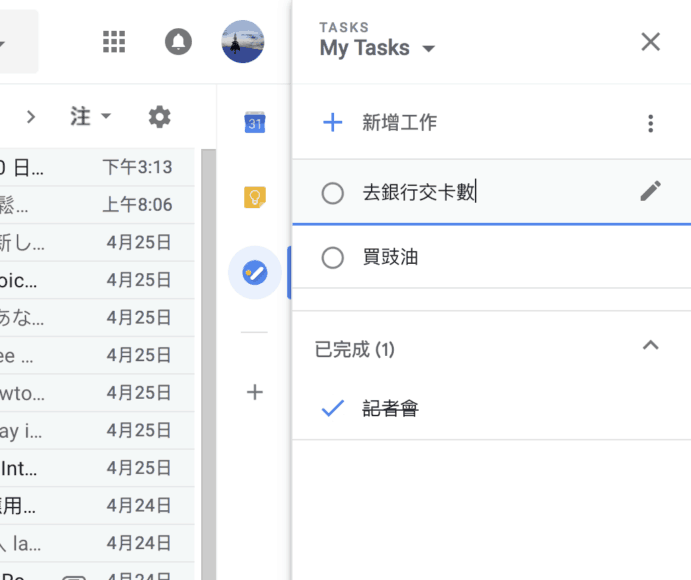Click the account profile avatar
Screen dimensions: 691x580
(x=242, y=41)
